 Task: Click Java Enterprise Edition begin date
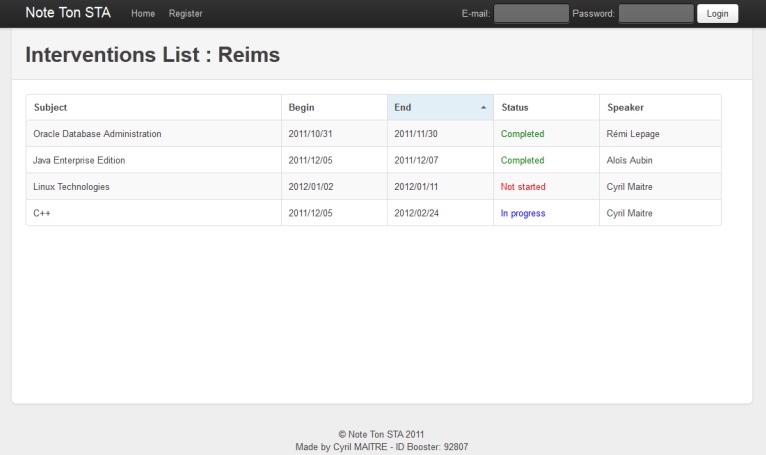point(310,160)
